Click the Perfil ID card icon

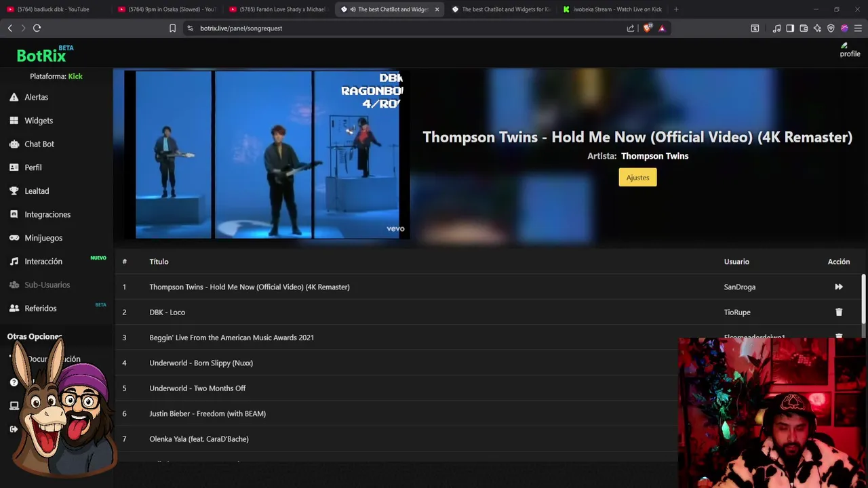(14, 167)
